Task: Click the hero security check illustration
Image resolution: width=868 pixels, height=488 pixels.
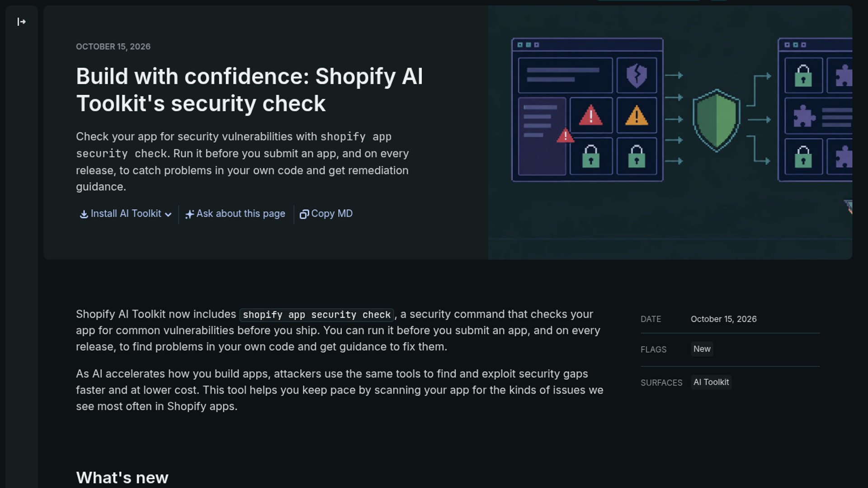Action: (x=670, y=132)
